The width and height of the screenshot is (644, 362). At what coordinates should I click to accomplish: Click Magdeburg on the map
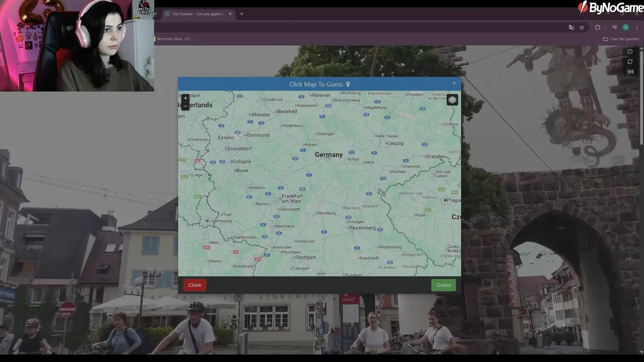[375, 108]
